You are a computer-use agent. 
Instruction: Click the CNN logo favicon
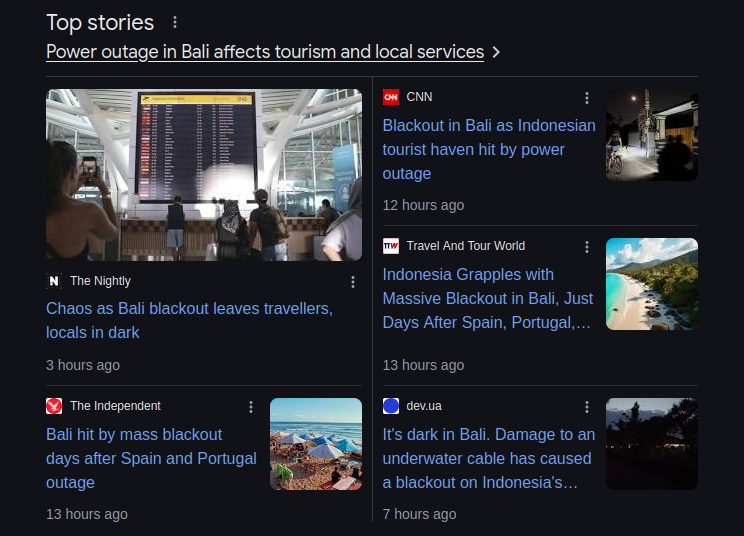(x=391, y=97)
